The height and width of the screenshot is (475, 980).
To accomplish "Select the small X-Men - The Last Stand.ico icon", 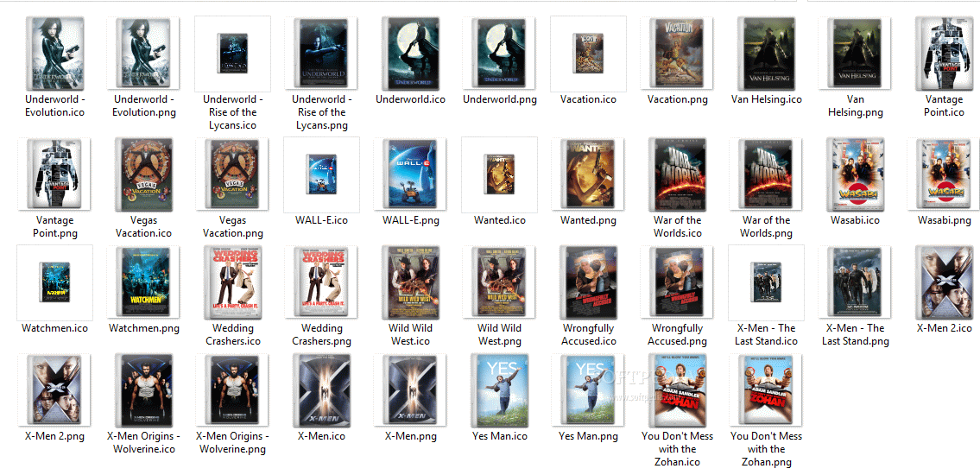I will coord(766,282).
